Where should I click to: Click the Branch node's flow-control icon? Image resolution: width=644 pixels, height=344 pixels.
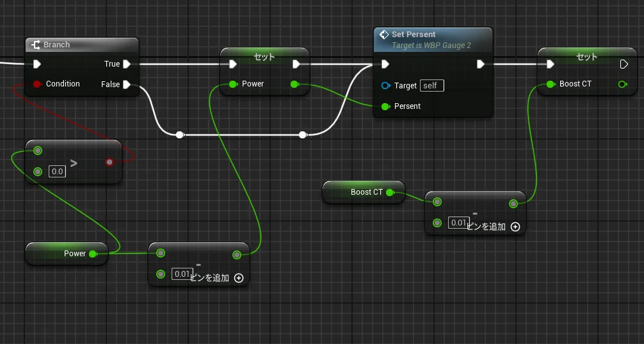(x=36, y=45)
